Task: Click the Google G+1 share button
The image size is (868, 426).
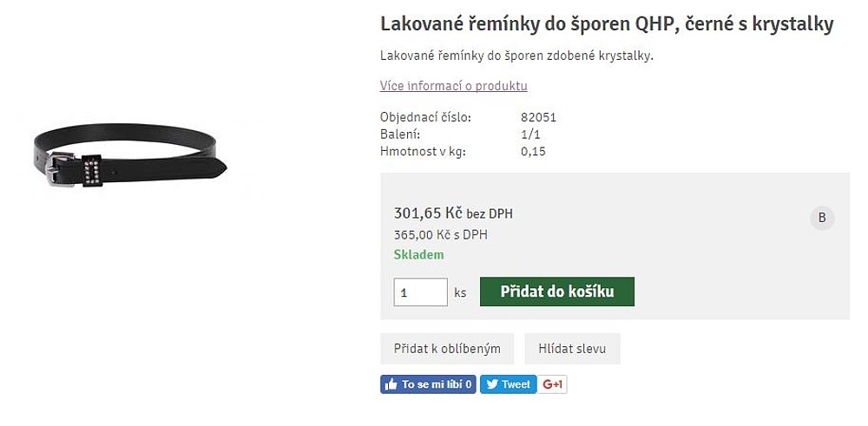Action: pyautogui.click(x=552, y=384)
